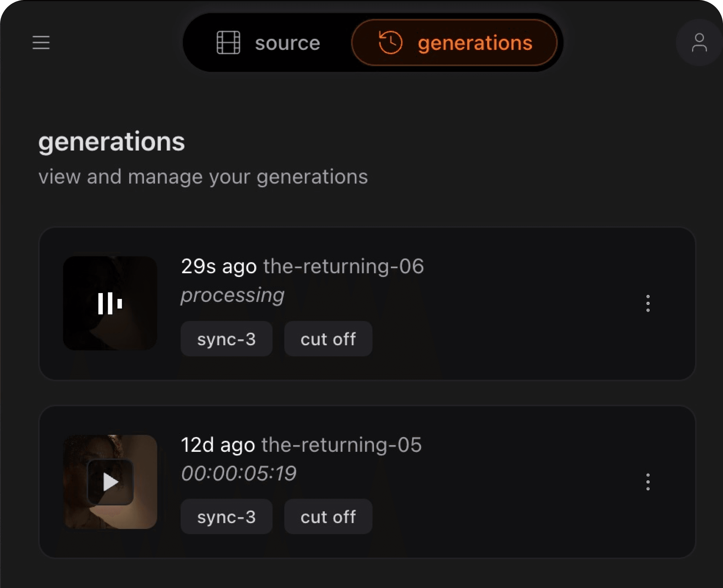Viewport: 723px width, 588px height.
Task: Switch to the source tab
Action: 268,43
